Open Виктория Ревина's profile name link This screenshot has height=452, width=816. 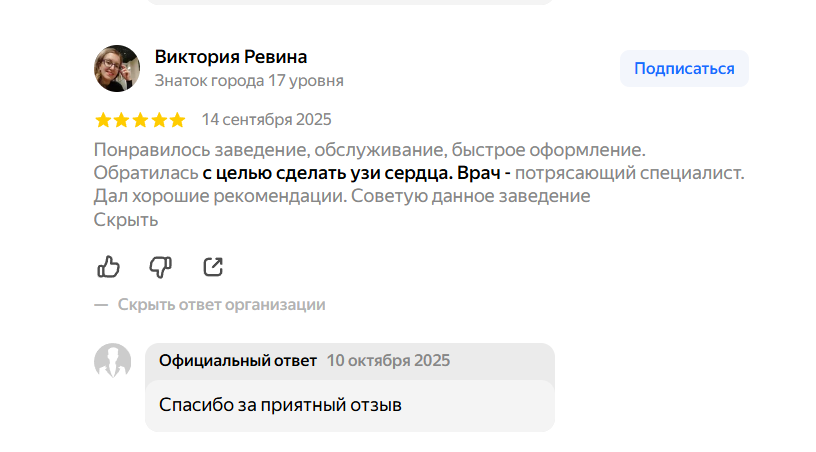[231, 56]
